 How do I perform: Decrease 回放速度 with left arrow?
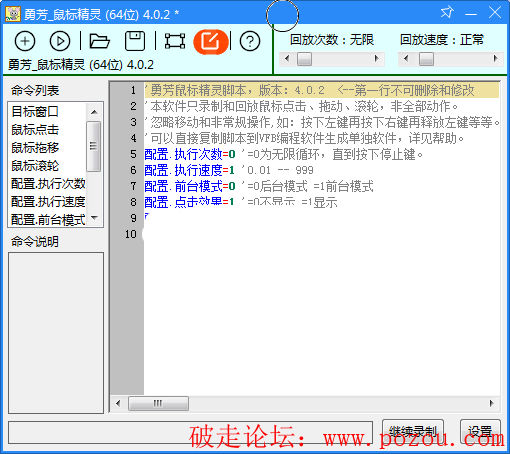[406, 59]
